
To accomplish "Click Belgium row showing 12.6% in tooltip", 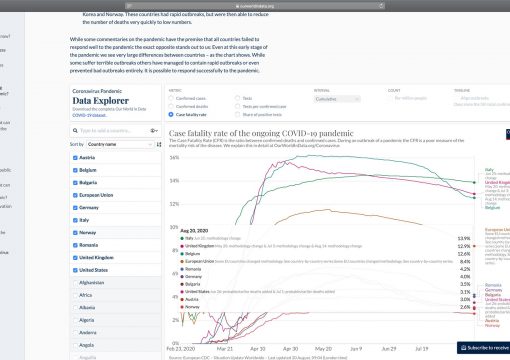I will pyautogui.click(x=325, y=254).
